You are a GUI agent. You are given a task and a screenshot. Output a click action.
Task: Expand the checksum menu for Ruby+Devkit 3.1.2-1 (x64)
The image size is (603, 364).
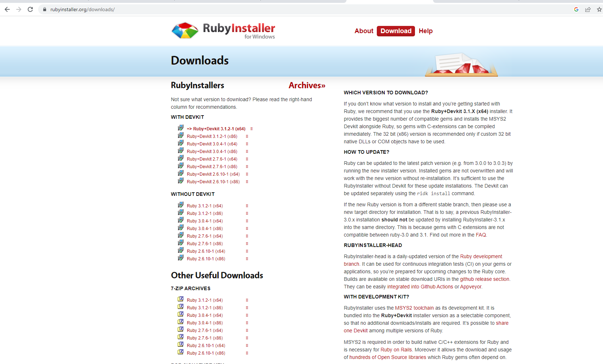[x=252, y=129]
